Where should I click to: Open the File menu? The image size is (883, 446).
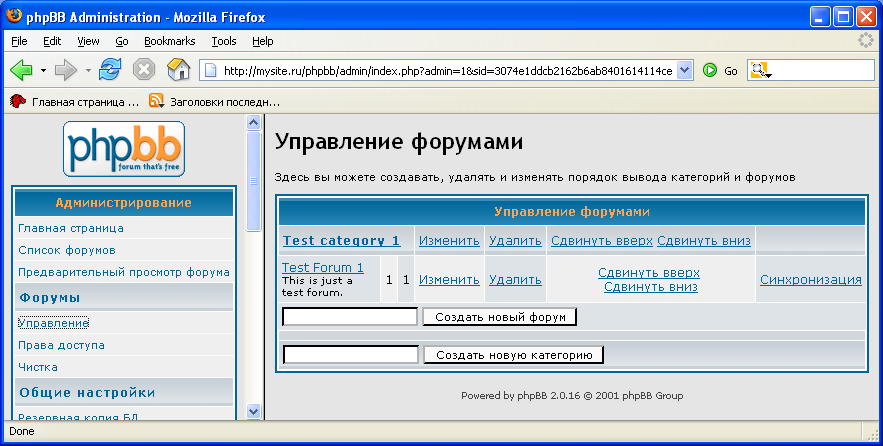point(19,41)
